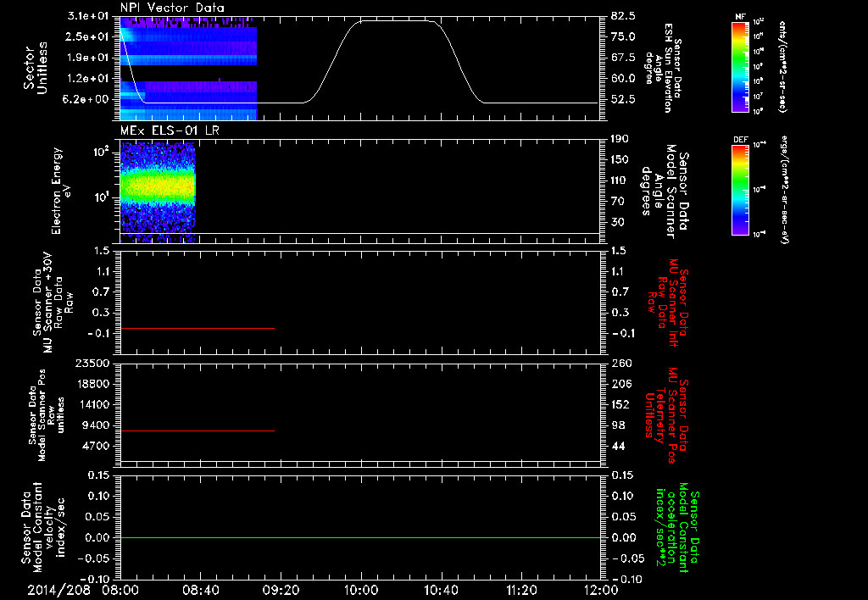Click the 4700 scanner position tick value
The height and width of the screenshot is (600, 868).
coord(95,446)
